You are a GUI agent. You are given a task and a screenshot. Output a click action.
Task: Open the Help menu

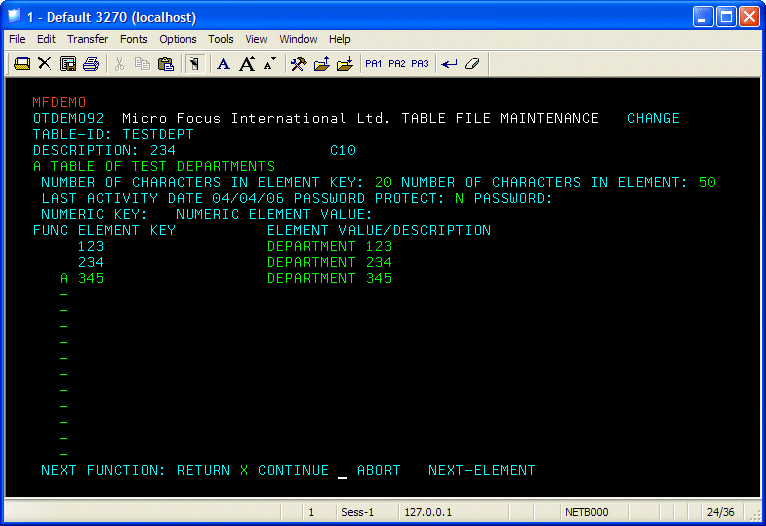(340, 39)
